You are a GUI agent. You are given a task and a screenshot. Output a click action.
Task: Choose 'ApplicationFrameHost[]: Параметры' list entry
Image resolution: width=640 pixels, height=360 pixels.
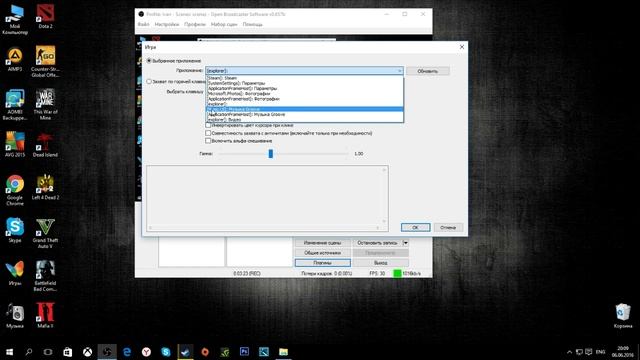pyautogui.click(x=304, y=88)
